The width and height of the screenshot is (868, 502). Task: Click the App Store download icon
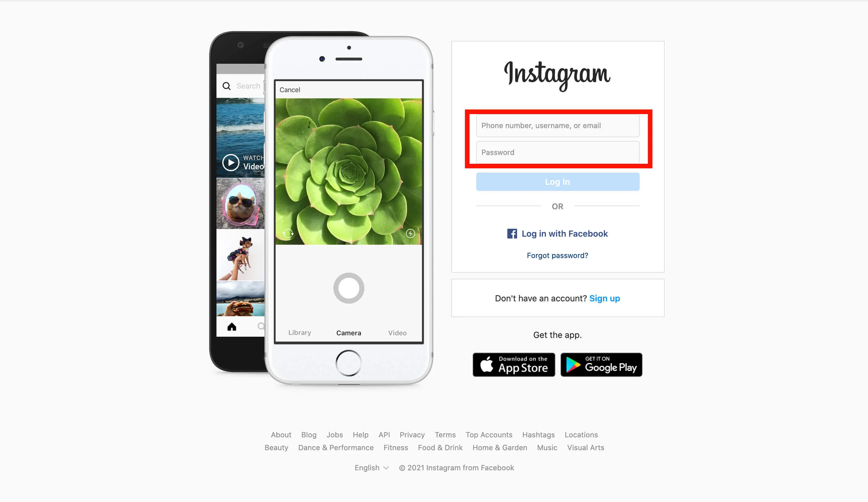(x=513, y=364)
